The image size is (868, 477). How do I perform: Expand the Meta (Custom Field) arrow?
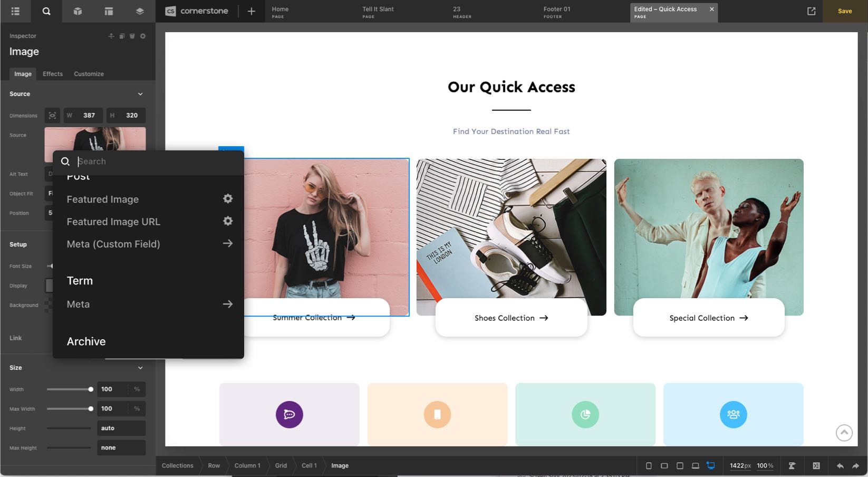(x=228, y=243)
